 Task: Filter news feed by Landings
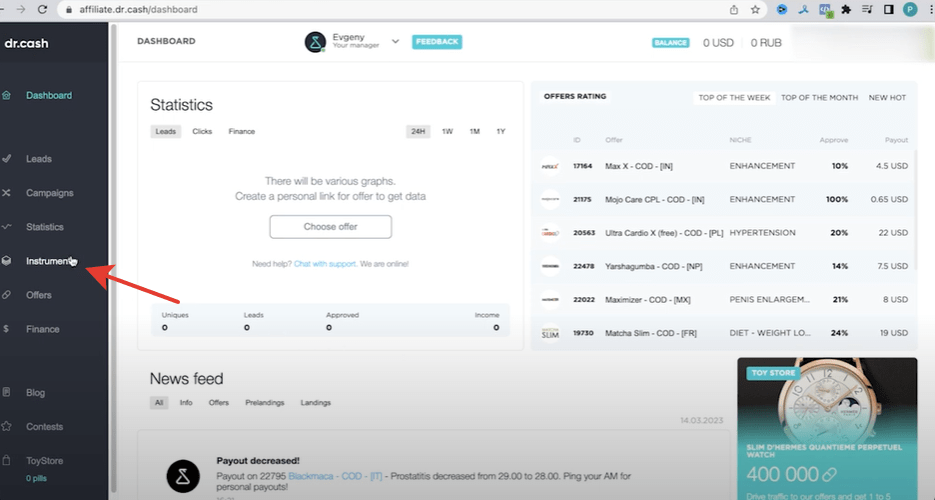pos(315,403)
